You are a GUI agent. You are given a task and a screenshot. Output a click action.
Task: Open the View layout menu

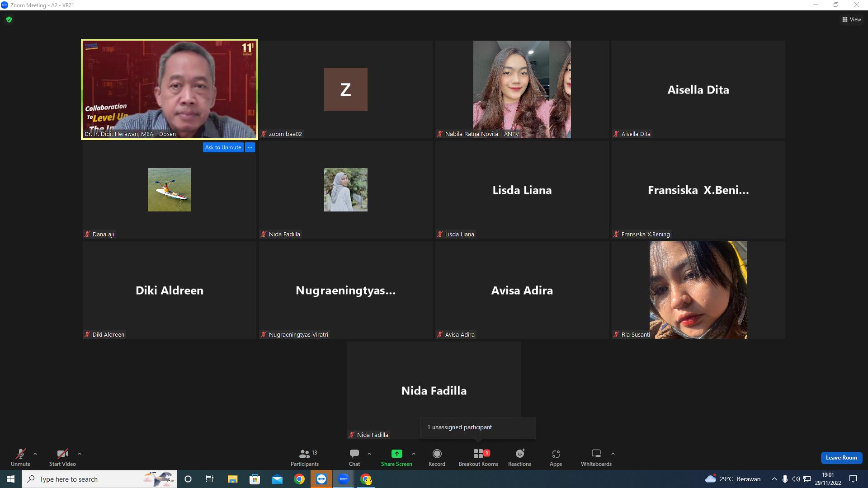pos(852,19)
